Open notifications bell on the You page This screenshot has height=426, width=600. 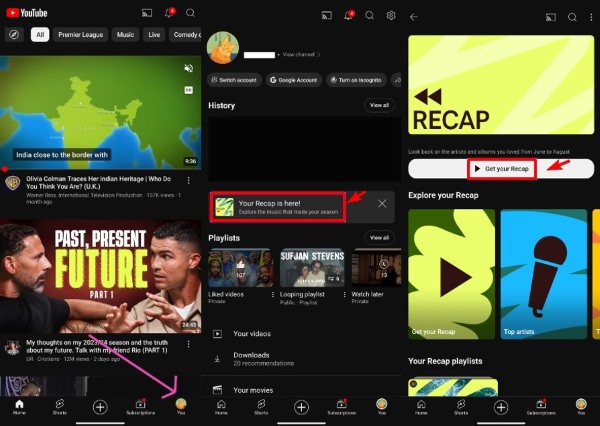(348, 15)
